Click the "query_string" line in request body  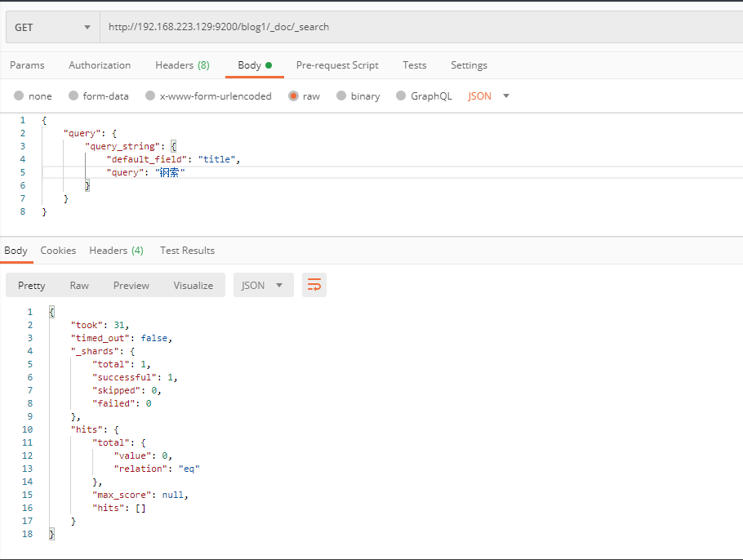(131, 146)
